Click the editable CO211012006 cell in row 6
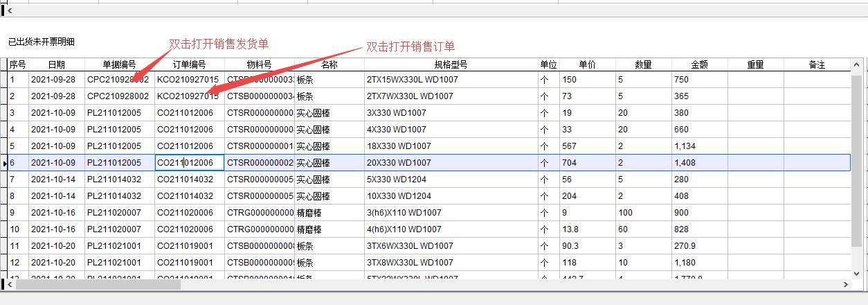Image resolution: width=868 pixels, height=305 pixels. [x=189, y=163]
